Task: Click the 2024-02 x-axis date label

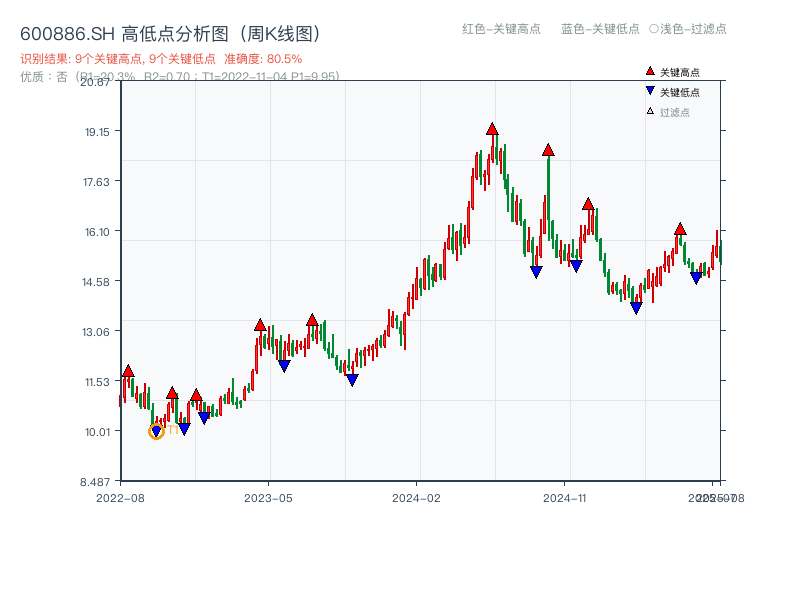Action: click(x=416, y=498)
